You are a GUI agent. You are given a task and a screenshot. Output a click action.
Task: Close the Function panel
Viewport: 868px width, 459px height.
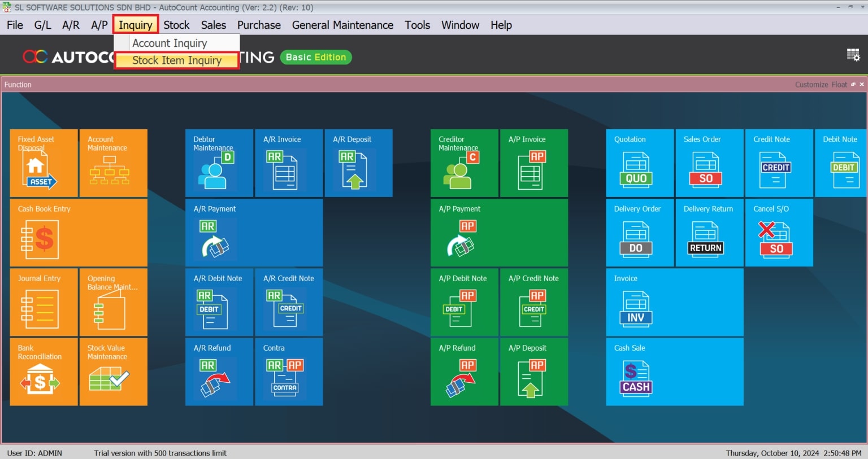(862, 84)
